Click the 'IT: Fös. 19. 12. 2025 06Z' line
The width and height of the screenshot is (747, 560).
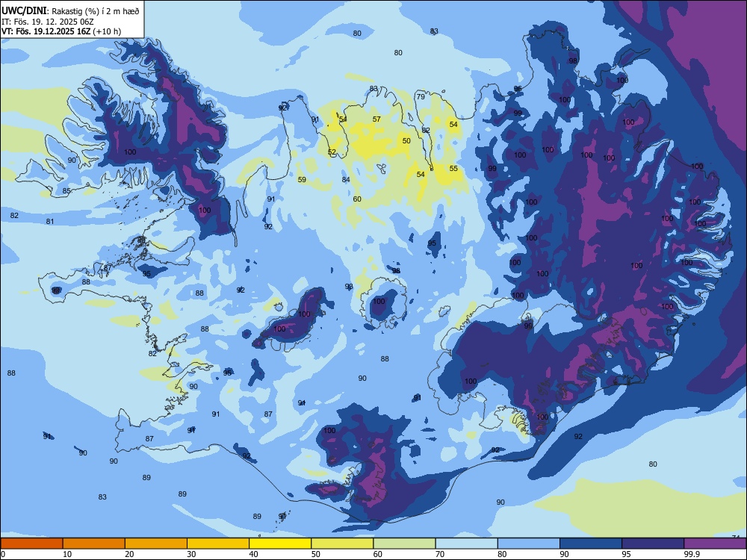(48, 22)
